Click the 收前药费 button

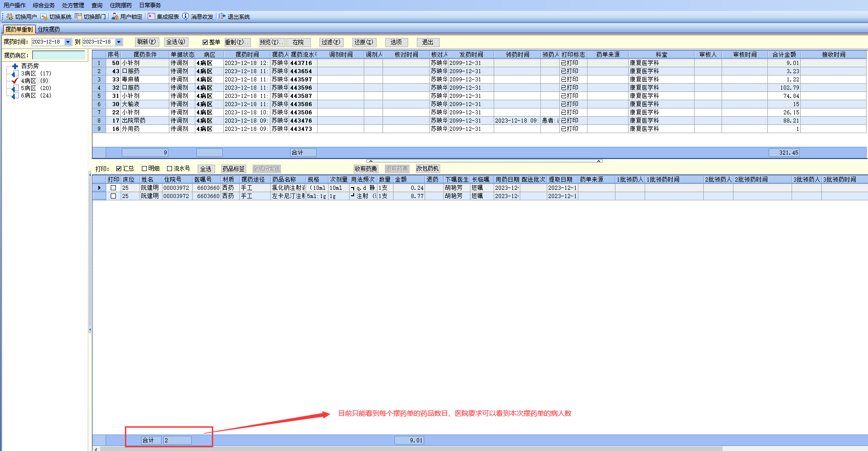pyautogui.click(x=366, y=169)
